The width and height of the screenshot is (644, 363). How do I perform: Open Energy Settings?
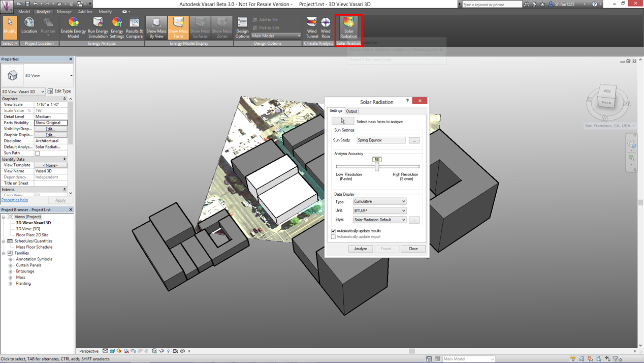tap(117, 27)
